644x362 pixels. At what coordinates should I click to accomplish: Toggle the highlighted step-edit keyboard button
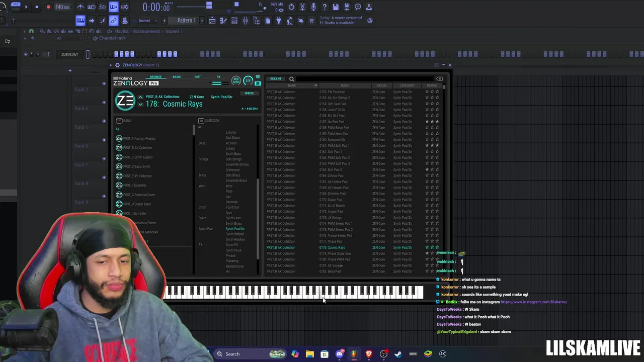[x=114, y=7]
